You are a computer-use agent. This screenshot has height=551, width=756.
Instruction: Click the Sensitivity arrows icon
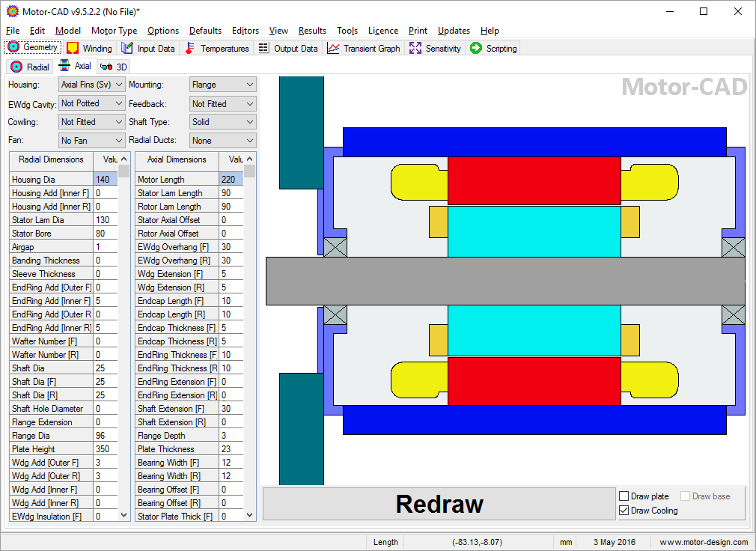pos(415,48)
